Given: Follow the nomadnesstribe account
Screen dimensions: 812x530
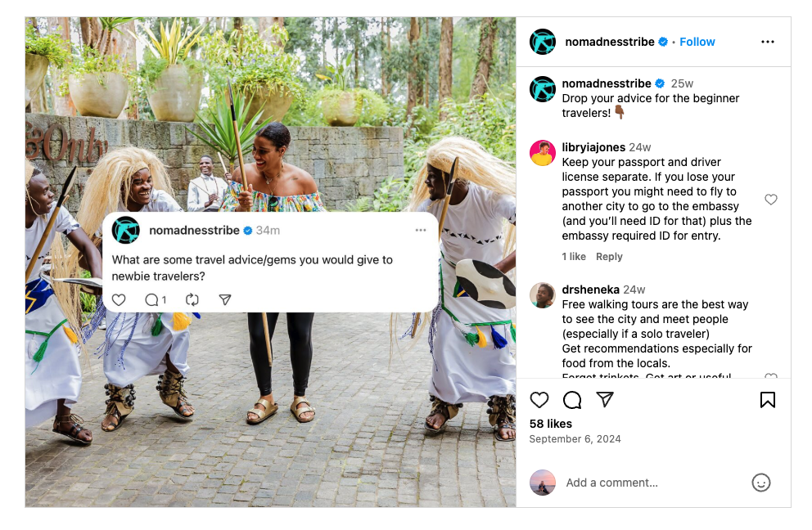Looking at the screenshot, I should pyautogui.click(x=697, y=42).
